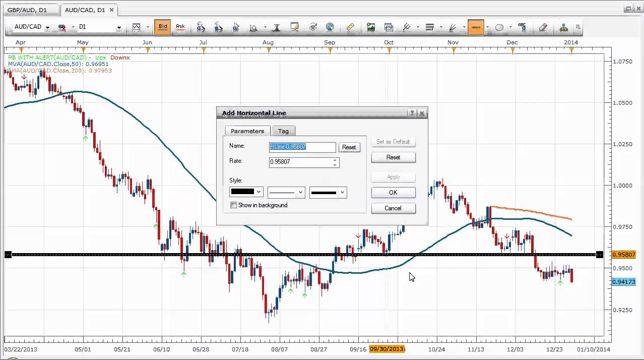Enable Show in background checkbox
The image size is (644, 360).
(x=233, y=205)
